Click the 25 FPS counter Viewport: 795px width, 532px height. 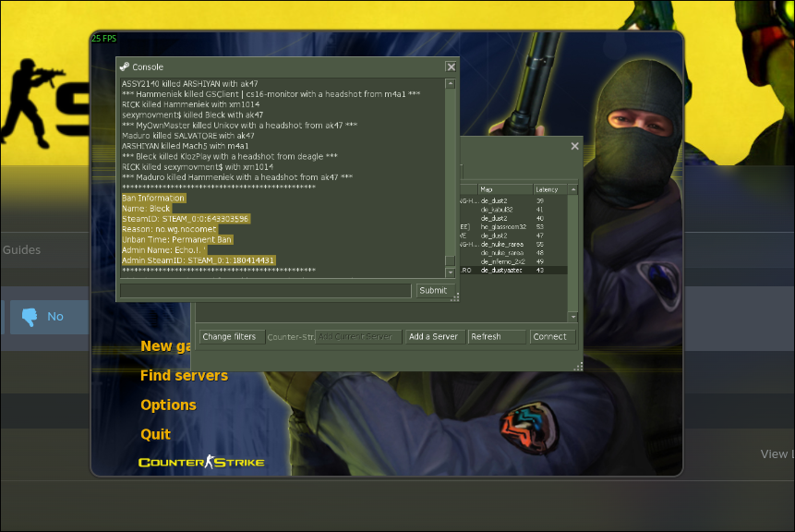104,39
